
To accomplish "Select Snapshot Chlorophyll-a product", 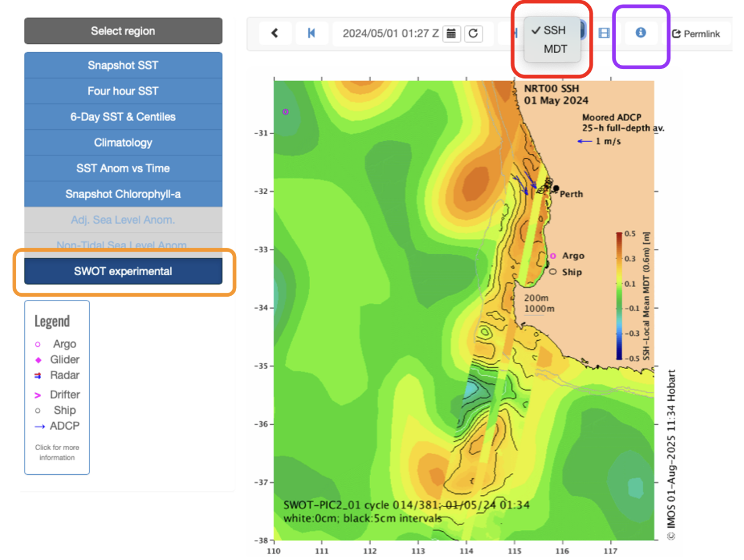I will [x=123, y=194].
